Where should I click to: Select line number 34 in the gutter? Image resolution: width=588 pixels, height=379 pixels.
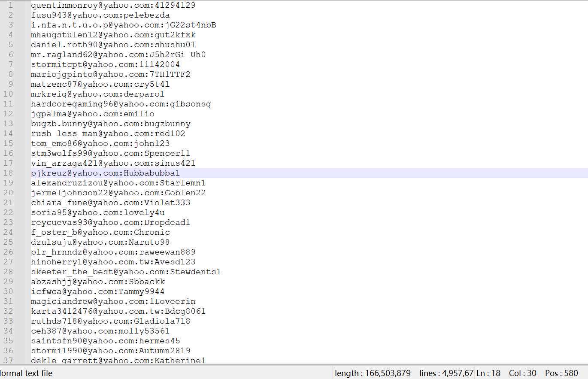click(x=8, y=331)
